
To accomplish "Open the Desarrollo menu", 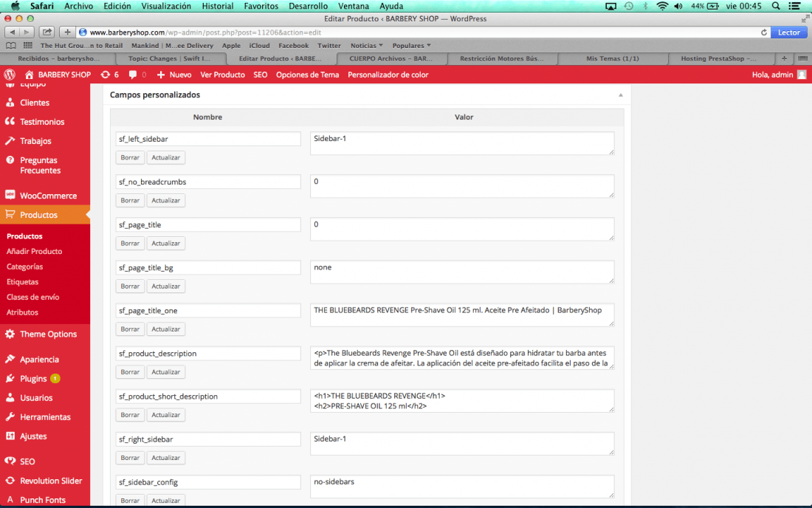I will [308, 6].
